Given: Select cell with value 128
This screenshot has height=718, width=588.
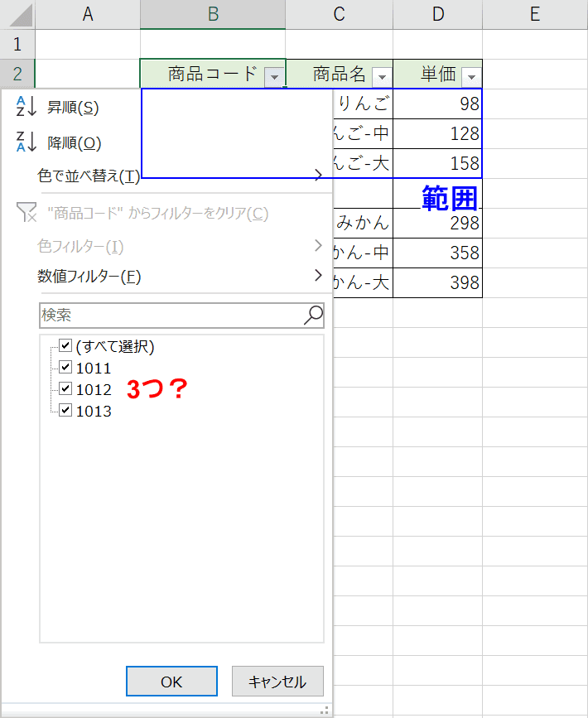Looking at the screenshot, I should pyautogui.click(x=437, y=133).
